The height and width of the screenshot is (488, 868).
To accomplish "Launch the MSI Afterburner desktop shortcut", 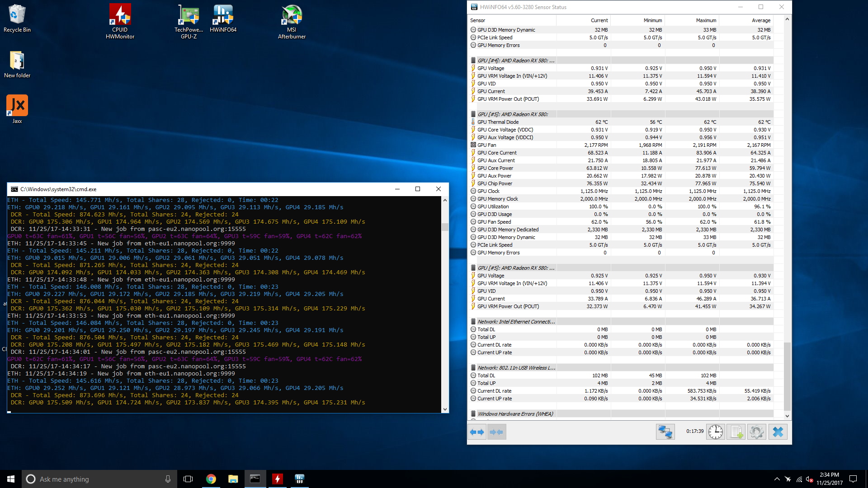I will click(292, 21).
